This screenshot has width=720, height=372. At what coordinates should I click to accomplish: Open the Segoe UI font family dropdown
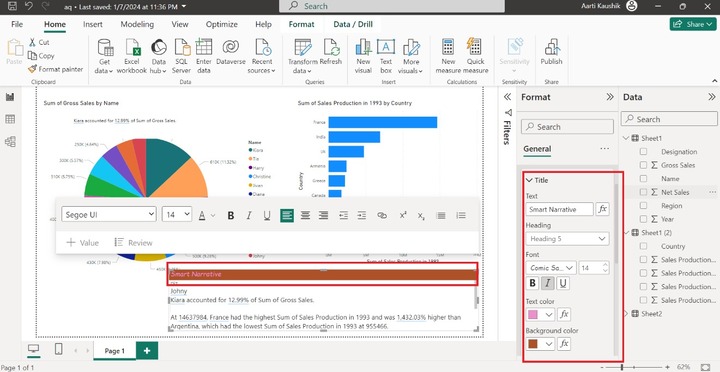click(x=109, y=214)
